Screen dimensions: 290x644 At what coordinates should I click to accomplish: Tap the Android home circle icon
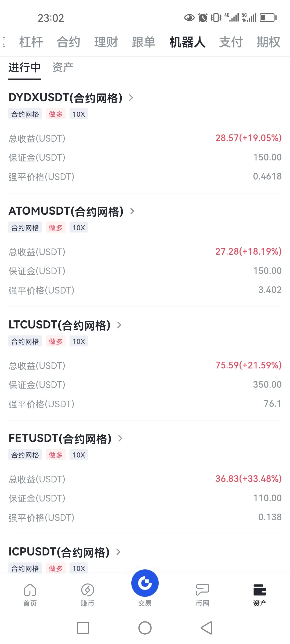tap(145, 628)
